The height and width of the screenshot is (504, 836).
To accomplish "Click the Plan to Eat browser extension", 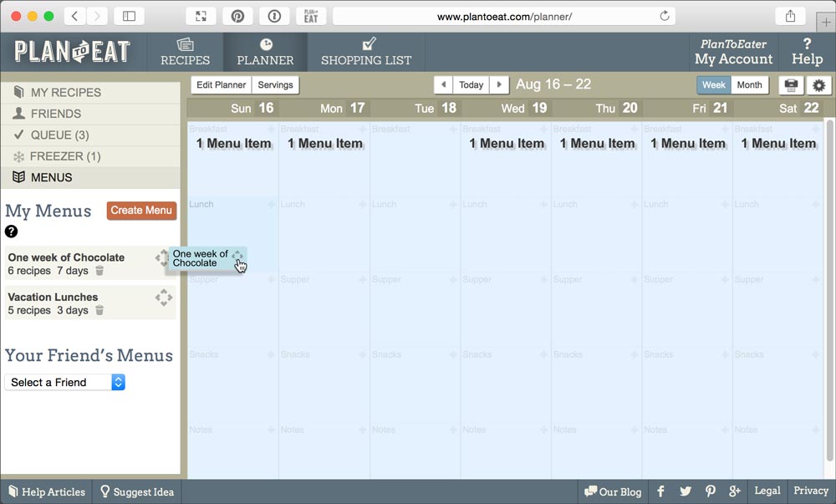I will (x=311, y=16).
